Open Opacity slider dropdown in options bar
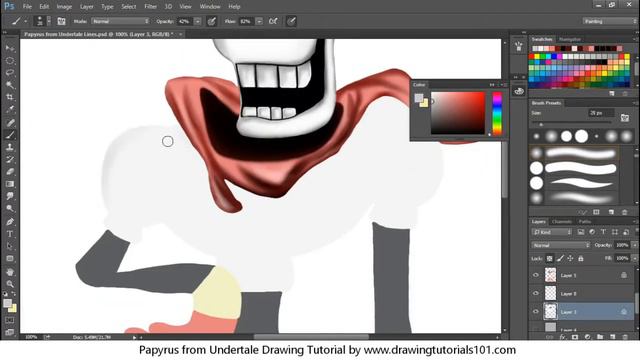The image size is (640, 360). pos(198,21)
